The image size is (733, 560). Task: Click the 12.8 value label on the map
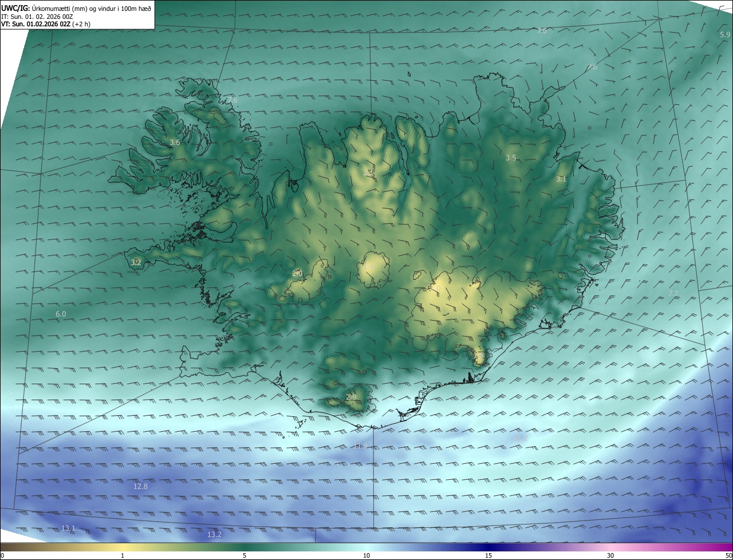click(140, 486)
